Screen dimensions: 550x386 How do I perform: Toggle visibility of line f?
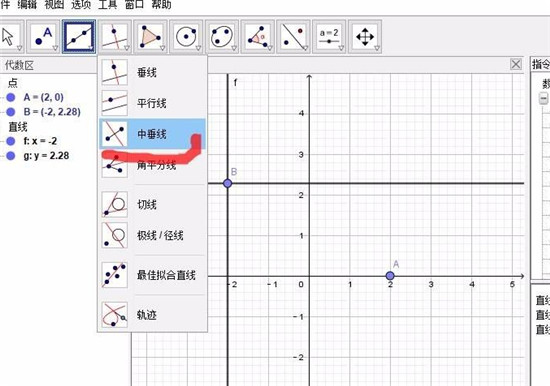click(x=11, y=141)
